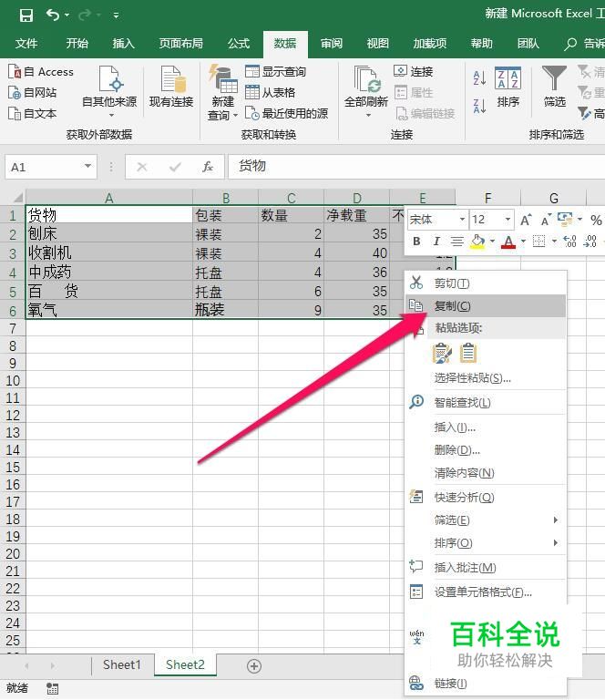Switch to the 开始 ribbon tab

coord(77,44)
